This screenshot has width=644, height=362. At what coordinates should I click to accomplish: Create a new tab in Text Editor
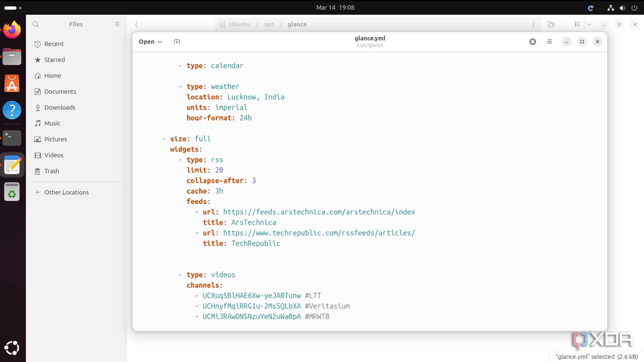[177, 42]
